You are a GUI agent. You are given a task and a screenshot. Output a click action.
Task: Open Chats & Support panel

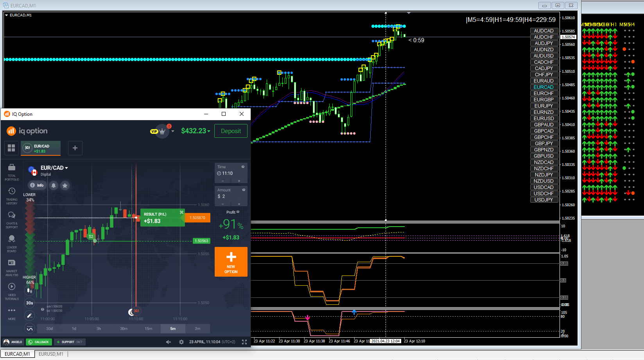coord(12,220)
